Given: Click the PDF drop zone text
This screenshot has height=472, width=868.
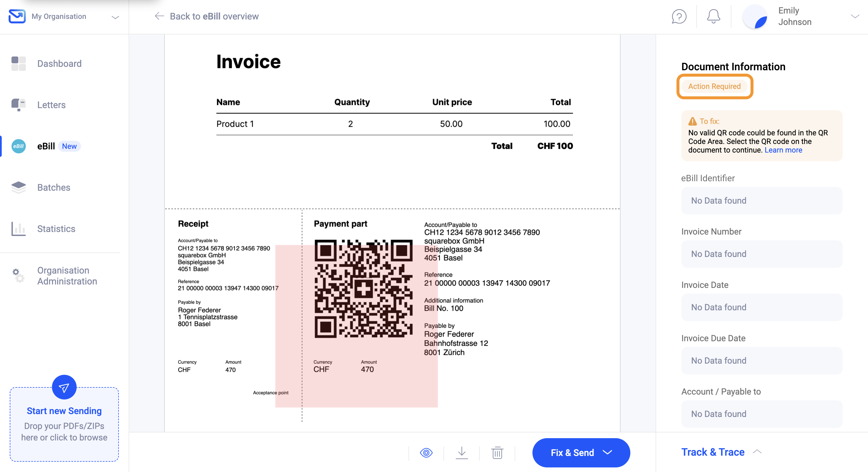Looking at the screenshot, I should [x=64, y=432].
